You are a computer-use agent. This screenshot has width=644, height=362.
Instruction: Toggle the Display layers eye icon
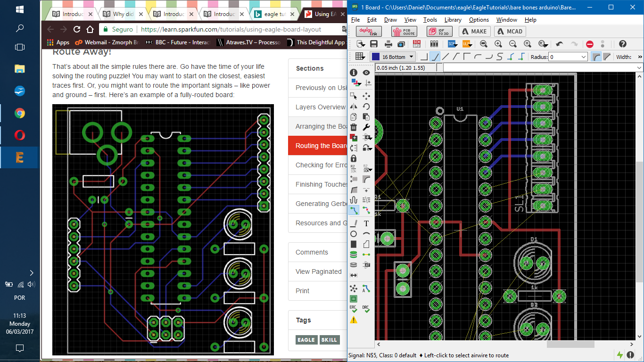366,73
